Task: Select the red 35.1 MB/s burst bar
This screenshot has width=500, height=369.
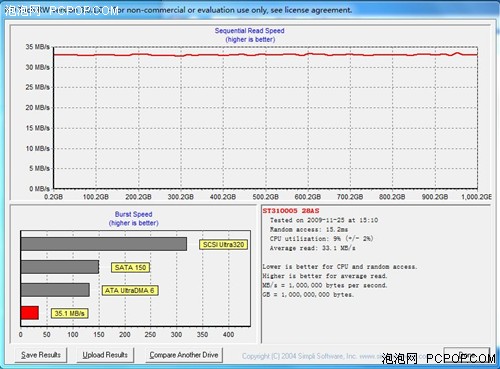Action: point(30,313)
